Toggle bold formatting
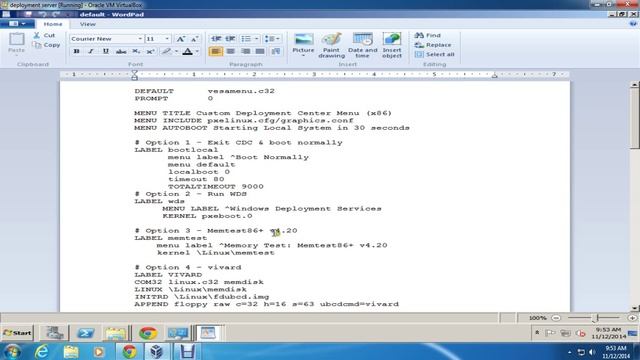This screenshot has width=640, height=360. (x=76, y=51)
